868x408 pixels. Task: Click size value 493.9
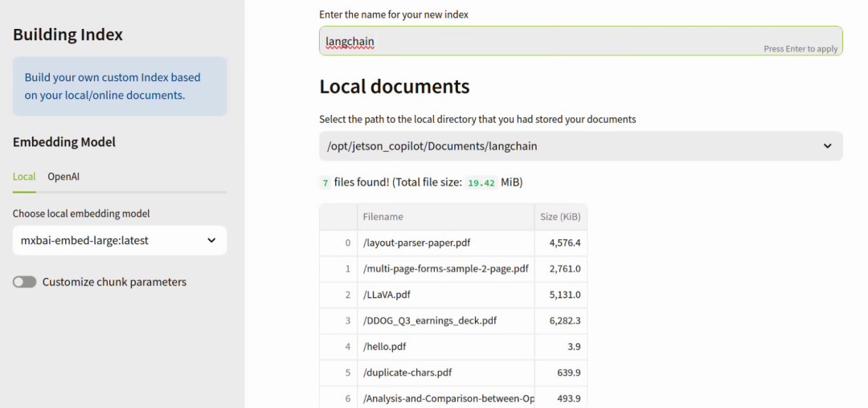pyautogui.click(x=560, y=398)
